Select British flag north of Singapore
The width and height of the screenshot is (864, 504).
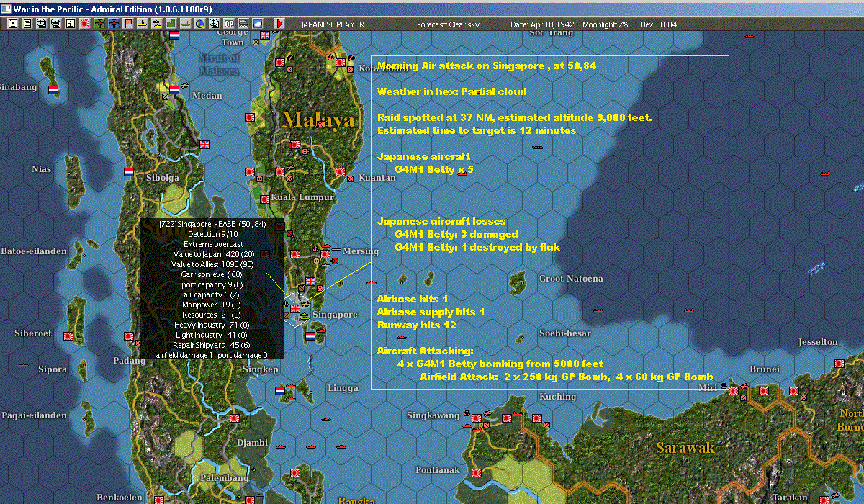tap(310, 282)
